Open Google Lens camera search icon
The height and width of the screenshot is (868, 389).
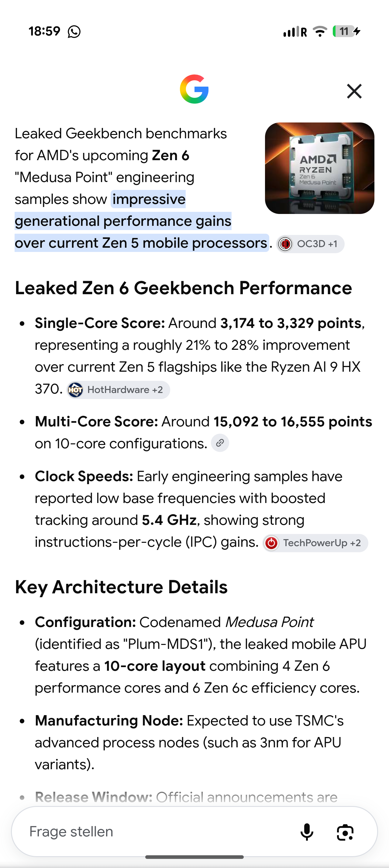click(x=345, y=832)
